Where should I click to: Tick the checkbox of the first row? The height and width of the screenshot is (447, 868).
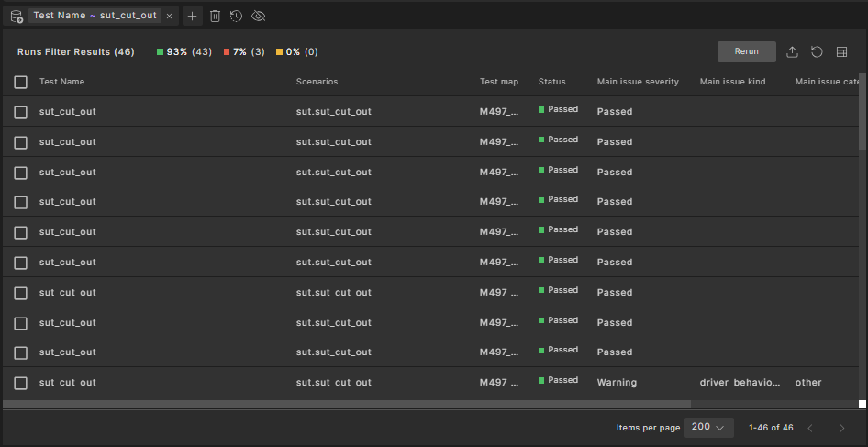pos(20,112)
